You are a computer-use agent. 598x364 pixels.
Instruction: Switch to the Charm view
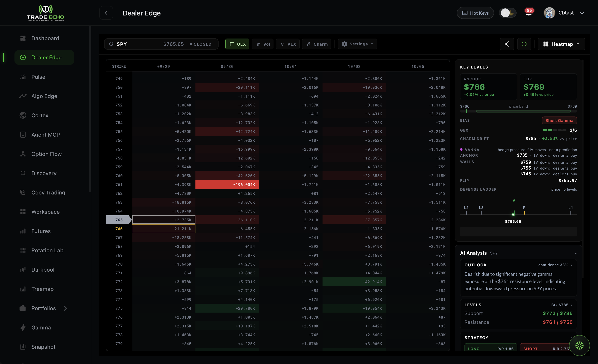click(x=317, y=44)
